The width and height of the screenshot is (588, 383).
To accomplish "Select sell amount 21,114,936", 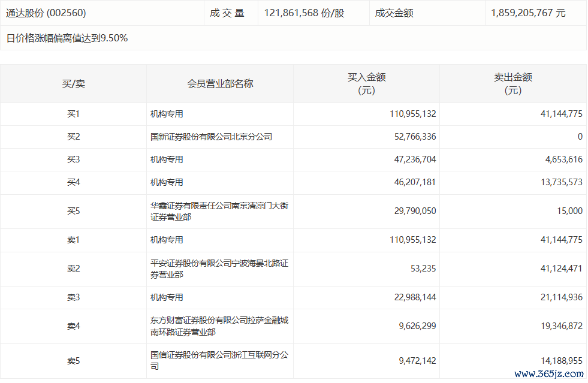I will pos(562,297).
